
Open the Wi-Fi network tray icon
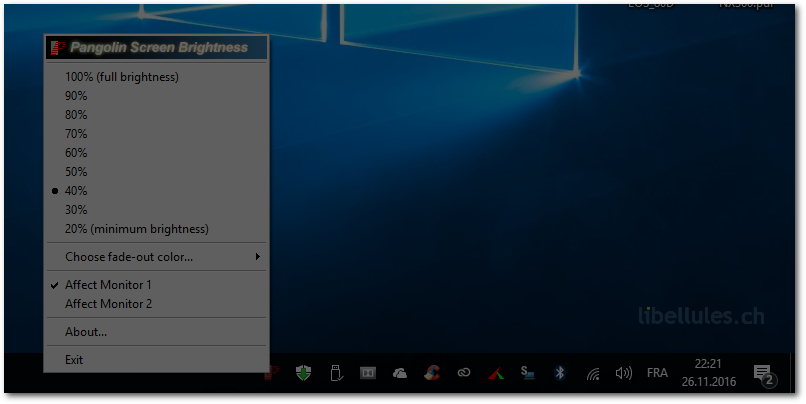click(593, 374)
